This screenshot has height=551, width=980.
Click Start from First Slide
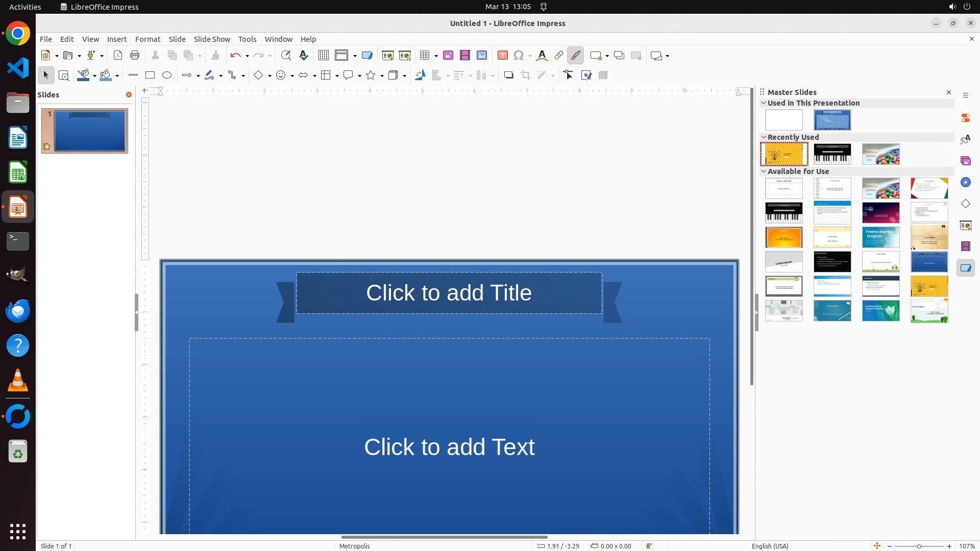[x=388, y=56]
